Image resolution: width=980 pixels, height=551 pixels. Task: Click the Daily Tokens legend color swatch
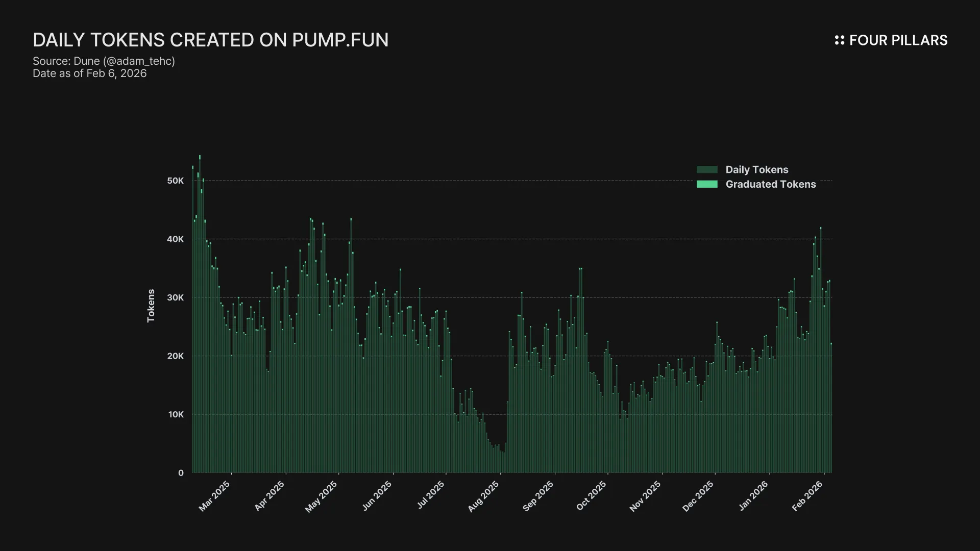707,169
